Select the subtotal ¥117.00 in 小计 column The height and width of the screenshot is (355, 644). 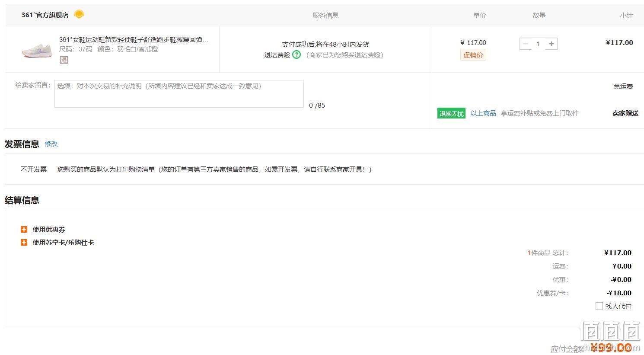tap(619, 42)
